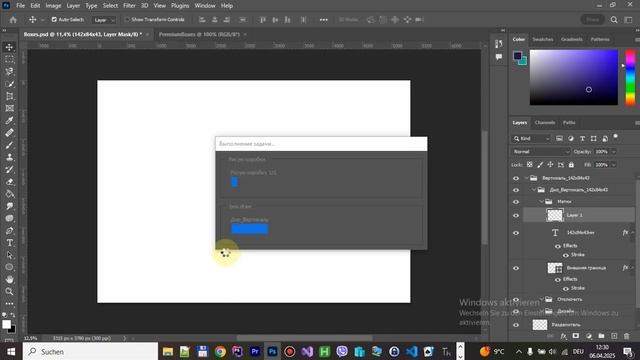Select the Crop tool
Screen dimensions: 640x360
tap(9, 96)
